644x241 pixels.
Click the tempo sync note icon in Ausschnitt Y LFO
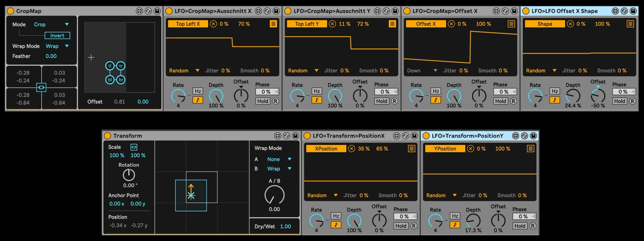pyautogui.click(x=317, y=100)
